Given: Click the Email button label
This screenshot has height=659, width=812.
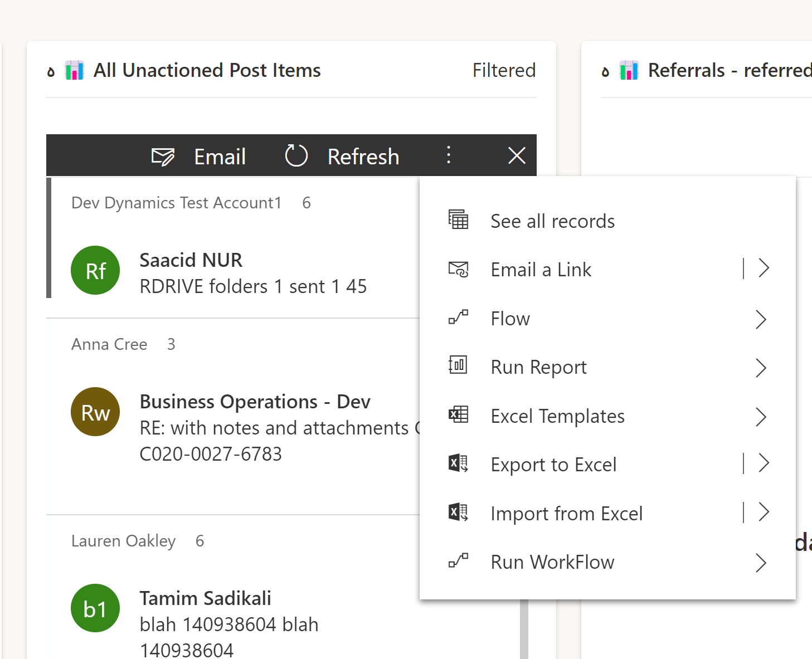Looking at the screenshot, I should 220,157.
